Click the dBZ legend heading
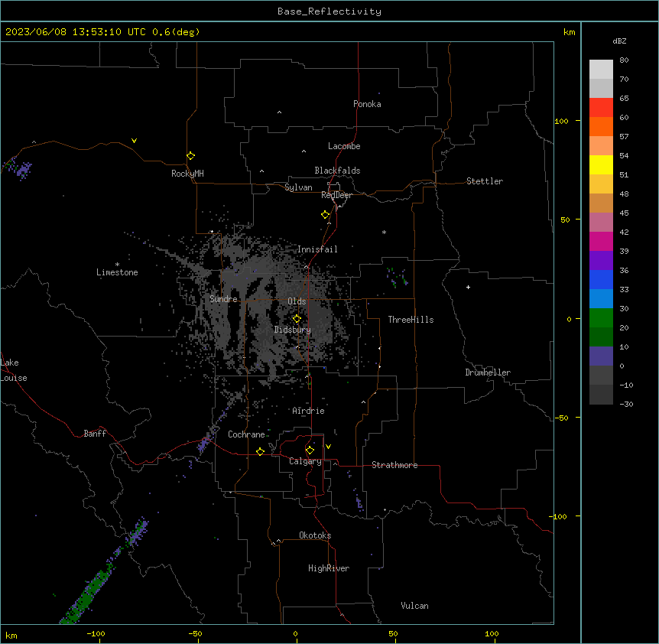 tap(619, 41)
